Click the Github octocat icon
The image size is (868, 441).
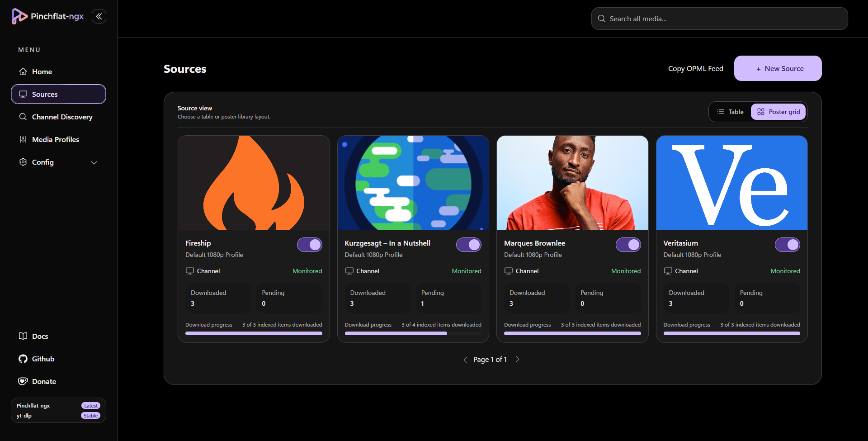click(23, 359)
